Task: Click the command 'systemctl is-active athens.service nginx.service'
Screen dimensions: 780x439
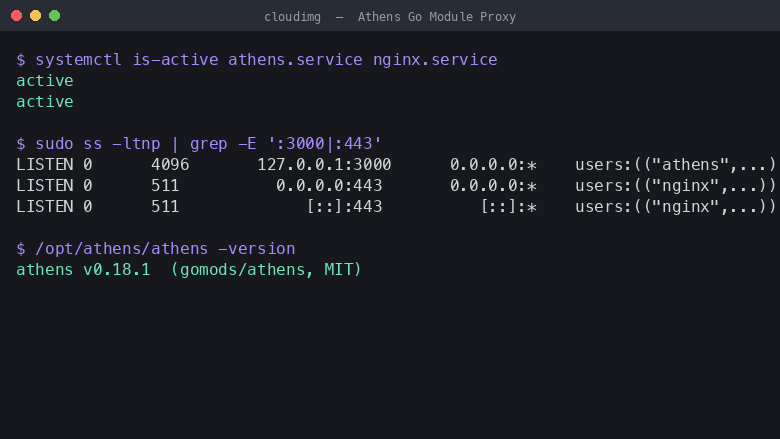Action: [266, 60]
